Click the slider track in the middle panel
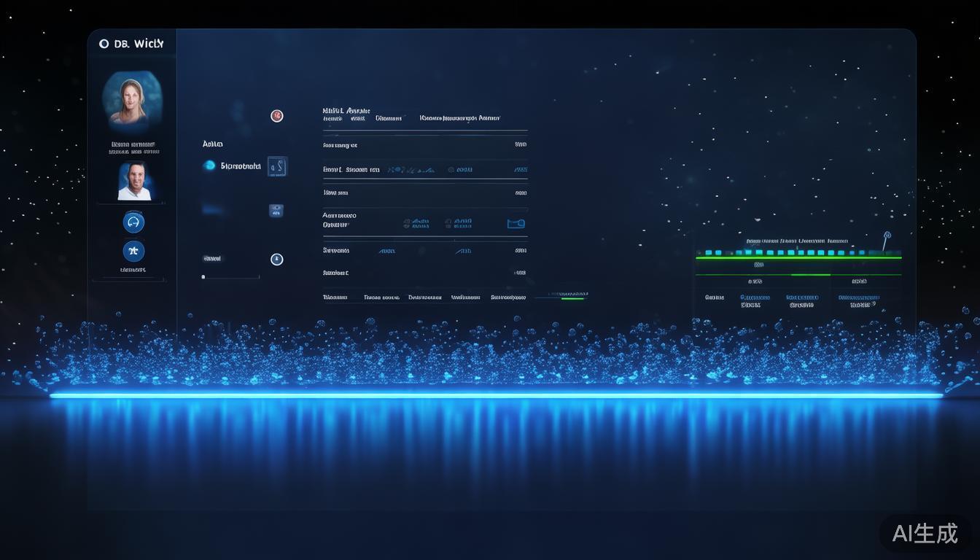This screenshot has width=980, height=560. (x=231, y=277)
